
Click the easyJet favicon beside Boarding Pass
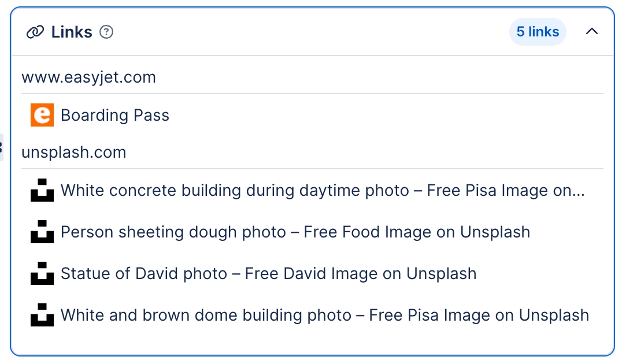42,115
